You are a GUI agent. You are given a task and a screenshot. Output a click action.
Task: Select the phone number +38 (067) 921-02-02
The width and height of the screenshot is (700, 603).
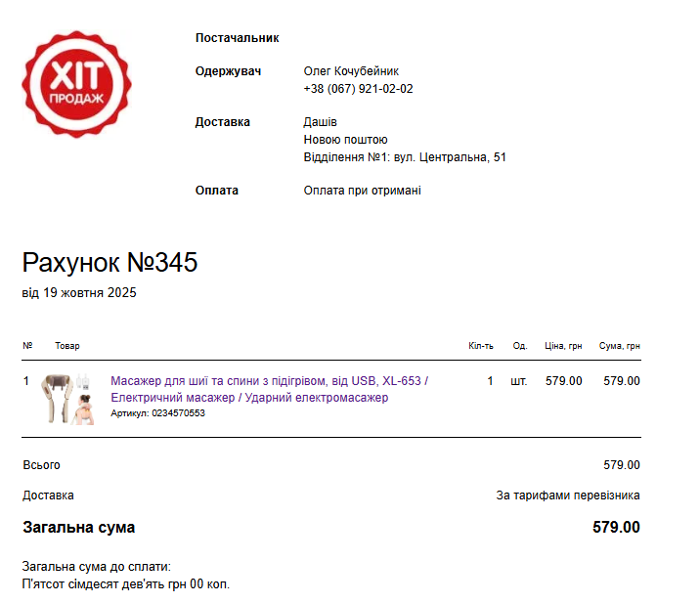pyautogui.click(x=358, y=89)
